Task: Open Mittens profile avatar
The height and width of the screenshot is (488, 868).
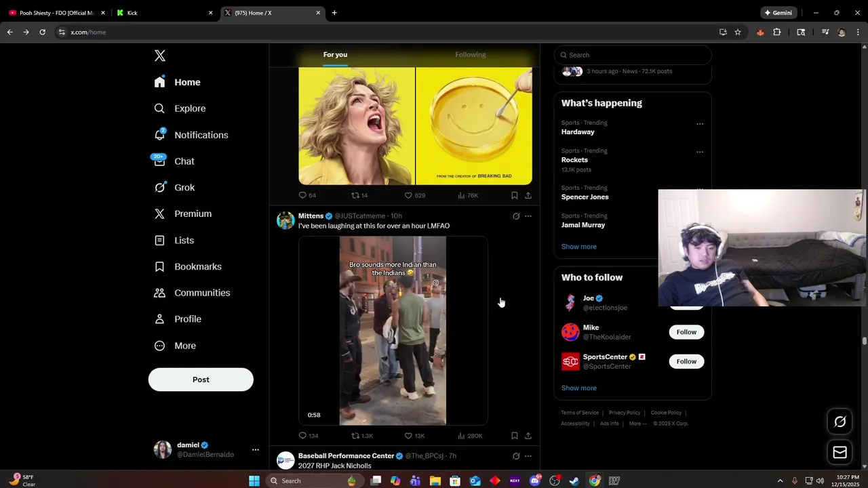Action: (285, 220)
